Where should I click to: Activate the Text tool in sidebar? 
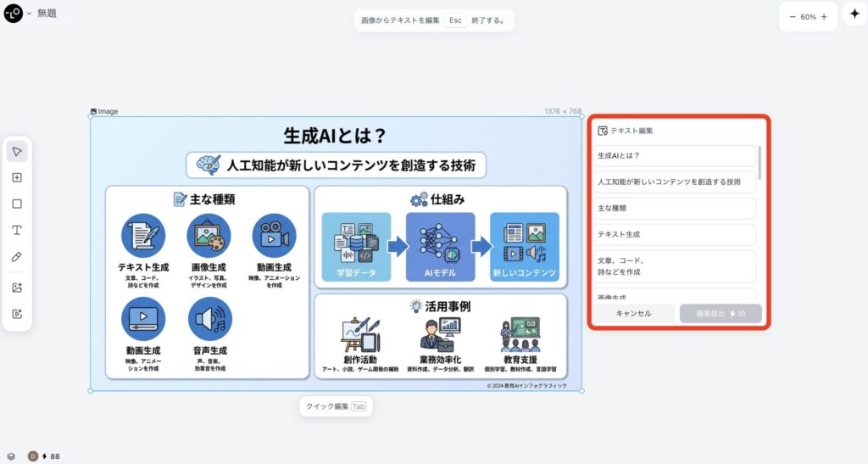click(x=17, y=230)
